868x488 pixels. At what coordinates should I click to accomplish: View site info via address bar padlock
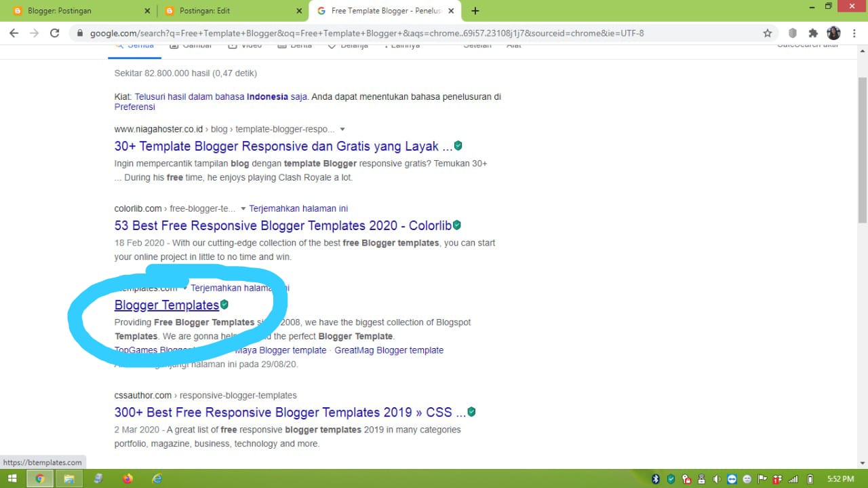pyautogui.click(x=80, y=33)
